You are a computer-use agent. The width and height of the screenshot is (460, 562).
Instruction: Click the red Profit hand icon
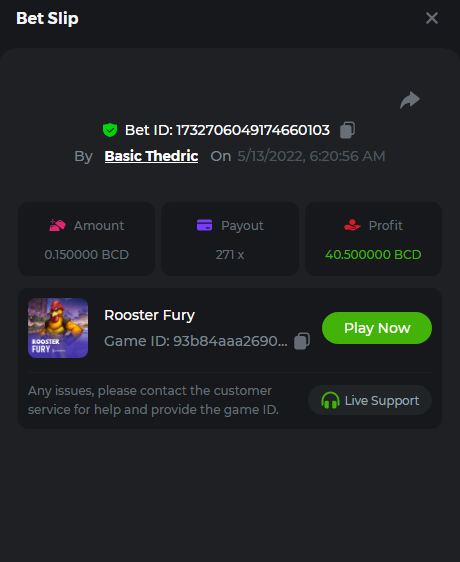pyautogui.click(x=352, y=225)
